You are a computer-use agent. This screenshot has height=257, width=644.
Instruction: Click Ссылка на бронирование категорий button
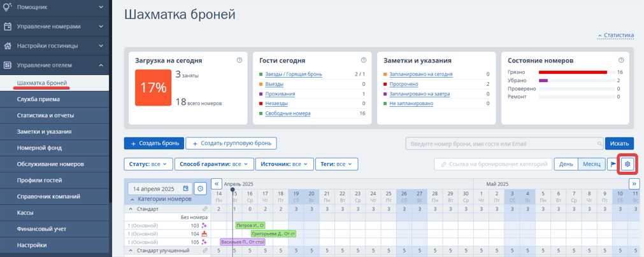493,164
